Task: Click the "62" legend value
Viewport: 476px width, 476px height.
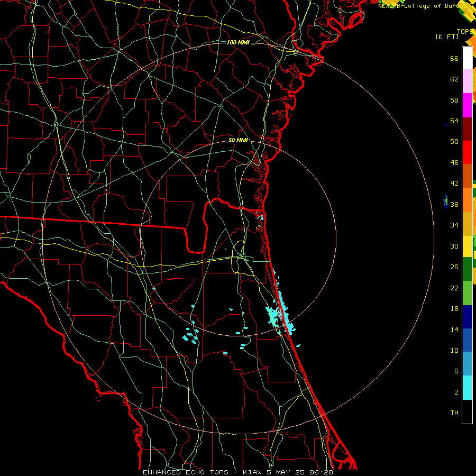Action: pos(454,79)
